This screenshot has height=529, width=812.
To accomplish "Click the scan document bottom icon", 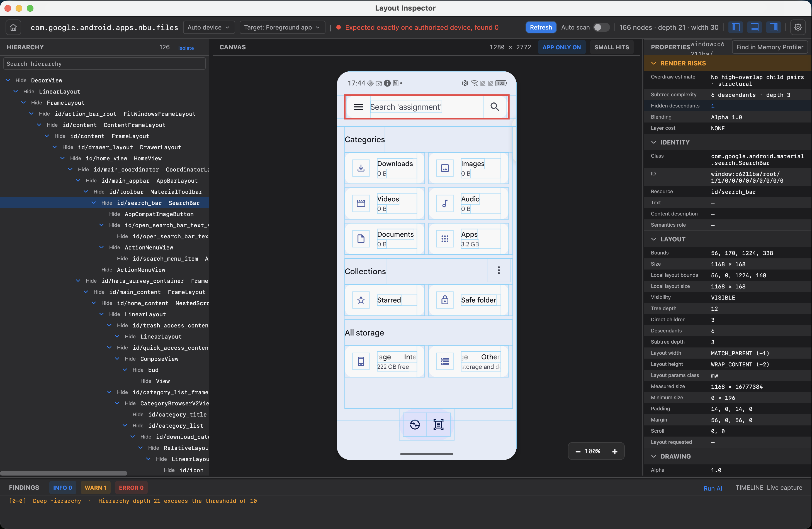I will click(x=438, y=425).
